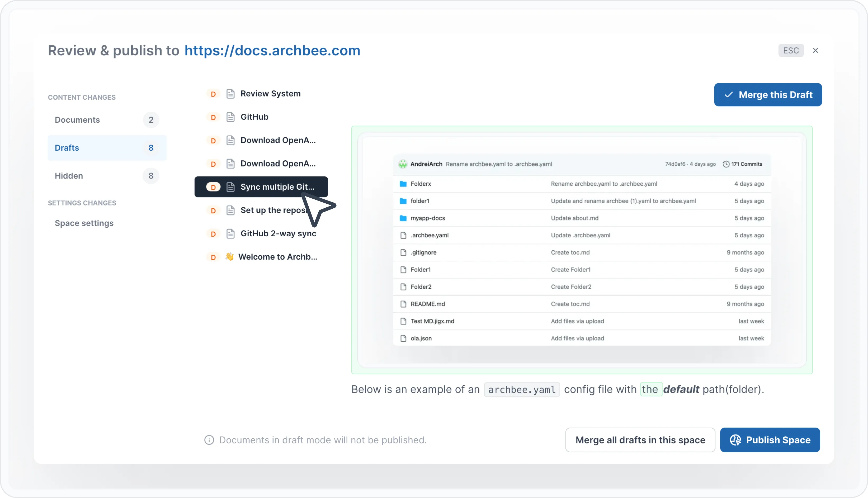Click the 'ola.json' file name in the preview
Viewport: 868px width, 498px height.
pos(421,338)
